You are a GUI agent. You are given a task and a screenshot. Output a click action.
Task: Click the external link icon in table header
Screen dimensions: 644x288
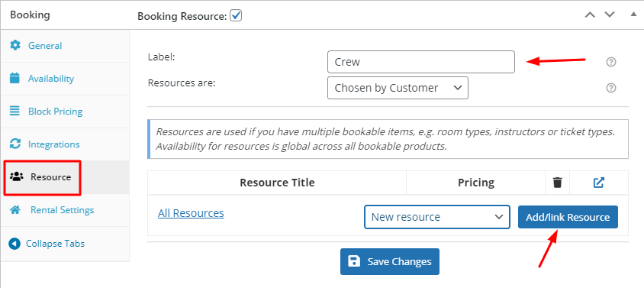[599, 183]
